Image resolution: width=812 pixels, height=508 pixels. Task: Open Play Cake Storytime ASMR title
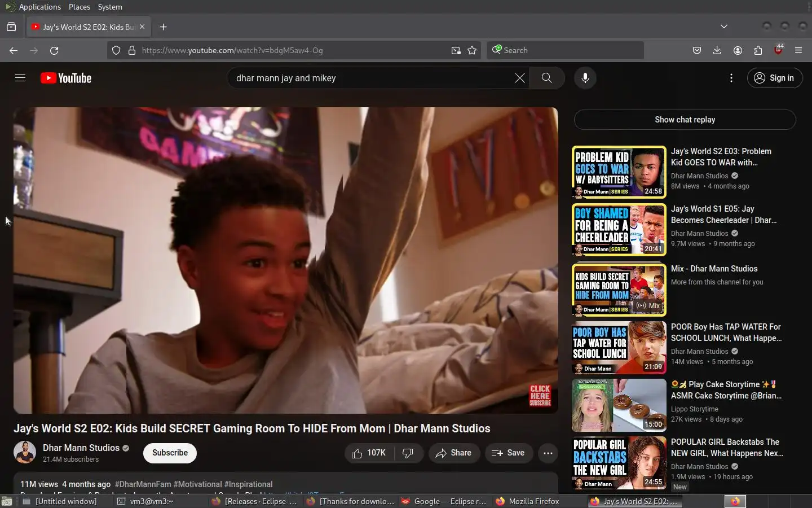726,390
